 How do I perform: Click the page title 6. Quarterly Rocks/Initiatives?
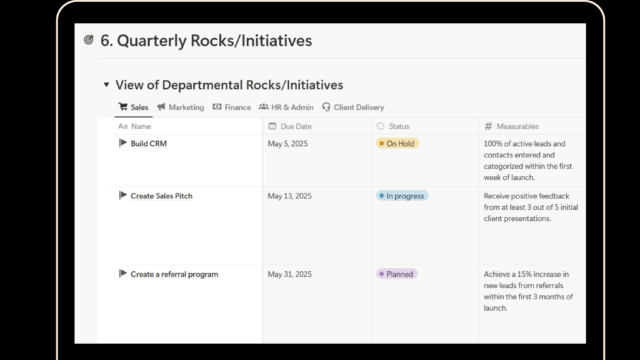(206, 40)
